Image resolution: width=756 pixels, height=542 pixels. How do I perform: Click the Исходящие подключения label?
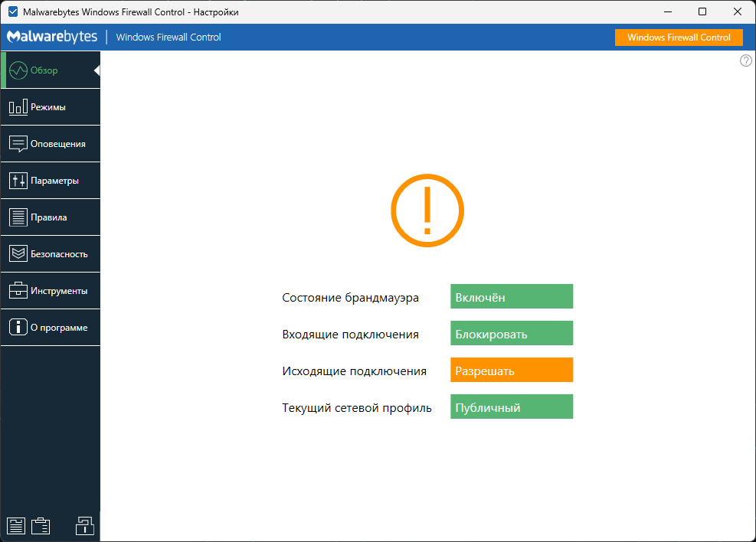355,371
